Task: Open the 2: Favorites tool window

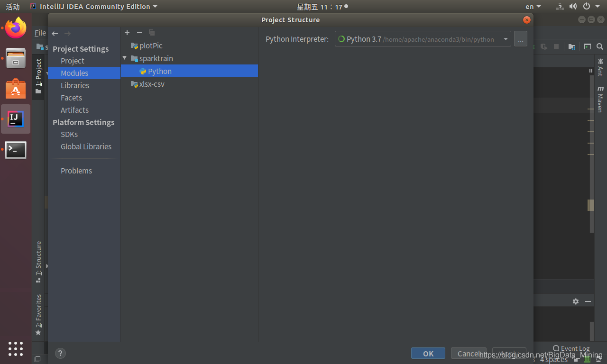Action: tap(38, 315)
